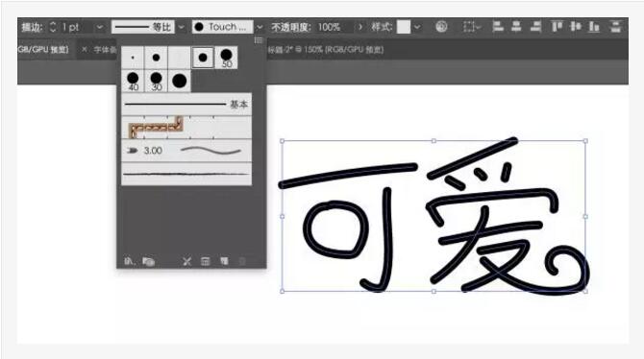Image resolution: width=644 pixels, height=359 pixels.
Task: Click the Libraries panel icon in brush panel
Action: (148, 261)
